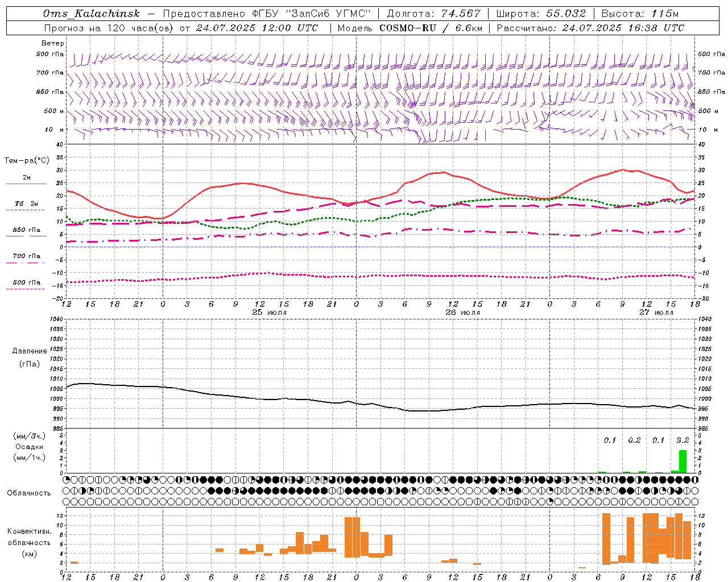
Task: Click the Конвективн. convective cloud label
Action: (x=30, y=531)
